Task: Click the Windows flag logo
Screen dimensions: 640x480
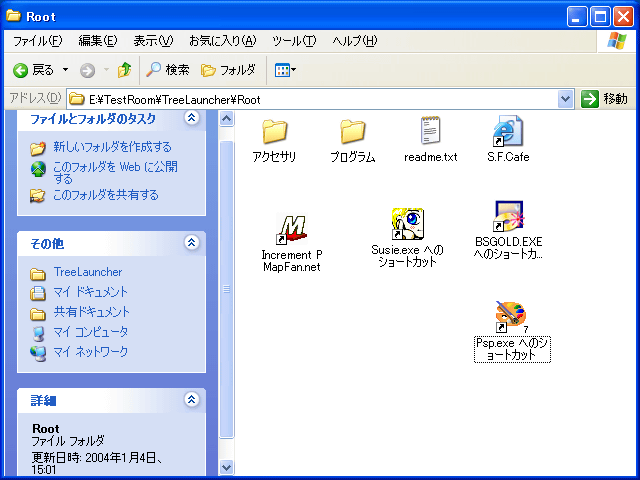Action: point(616,41)
